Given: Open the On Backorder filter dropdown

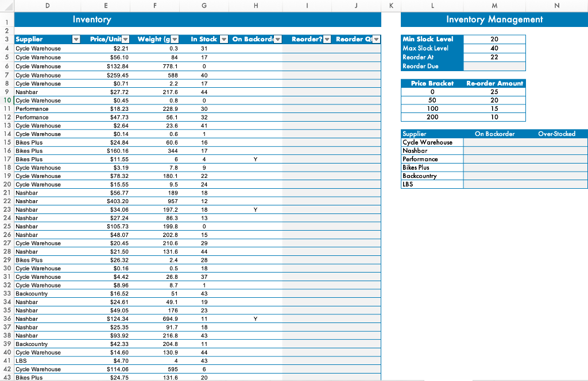Looking at the screenshot, I should [x=277, y=39].
